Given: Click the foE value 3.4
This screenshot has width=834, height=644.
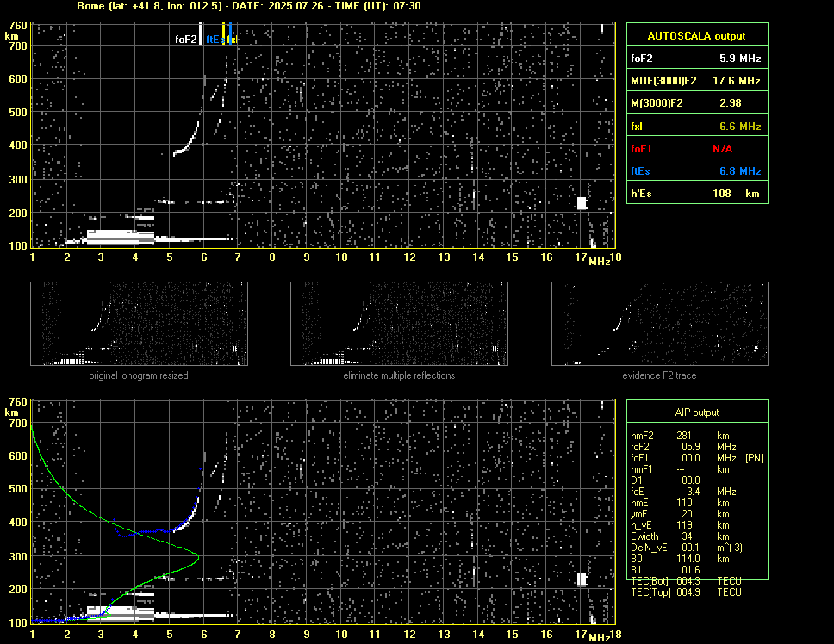Looking at the screenshot, I should tap(694, 492).
